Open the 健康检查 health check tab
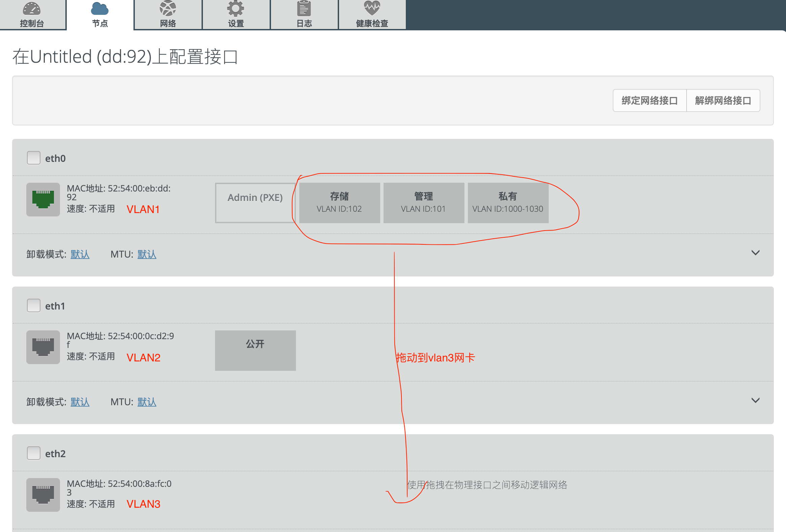786x532 pixels. (372, 14)
